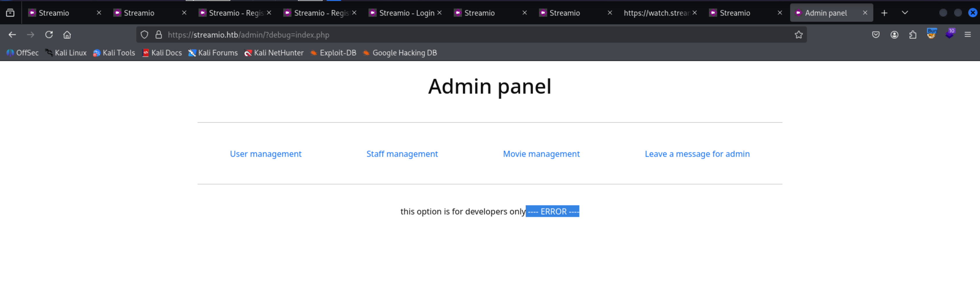Screen dimensions: 980x307
Task: Go to the browser home page
Action: (x=67, y=35)
